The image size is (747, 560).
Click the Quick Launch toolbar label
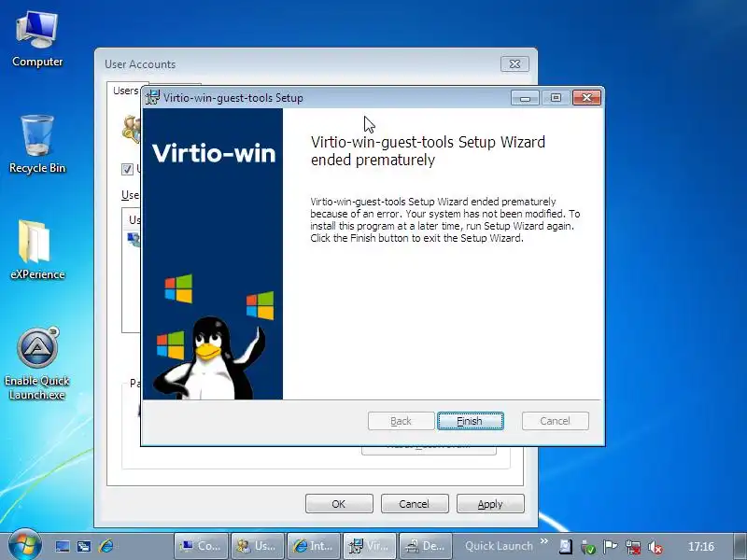pos(499,546)
